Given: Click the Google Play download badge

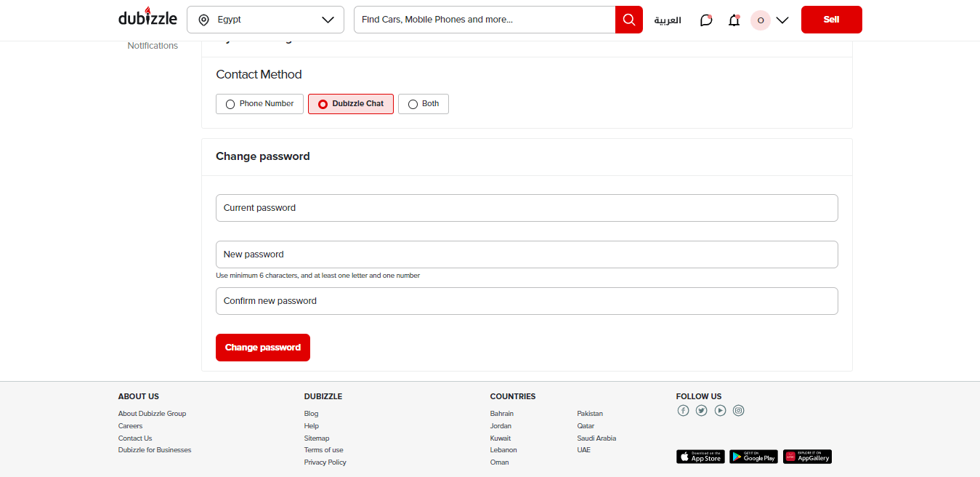Looking at the screenshot, I should (x=753, y=457).
